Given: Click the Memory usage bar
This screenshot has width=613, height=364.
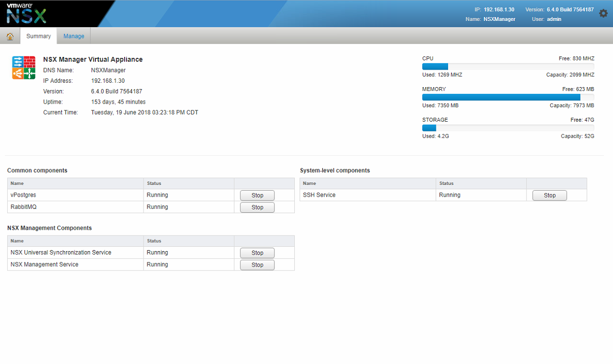Looking at the screenshot, I should [508, 97].
